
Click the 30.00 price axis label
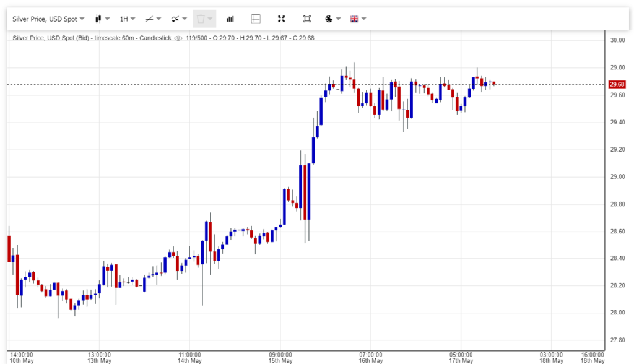pyautogui.click(x=617, y=40)
